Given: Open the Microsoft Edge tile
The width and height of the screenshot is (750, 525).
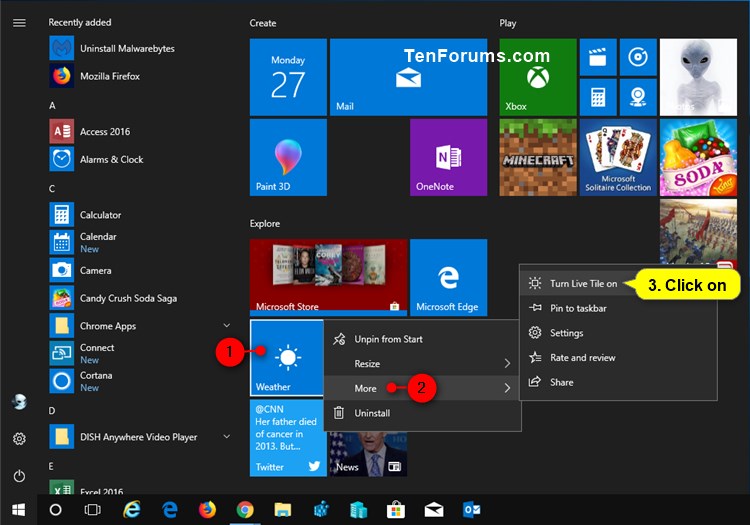Looking at the screenshot, I should (448, 277).
